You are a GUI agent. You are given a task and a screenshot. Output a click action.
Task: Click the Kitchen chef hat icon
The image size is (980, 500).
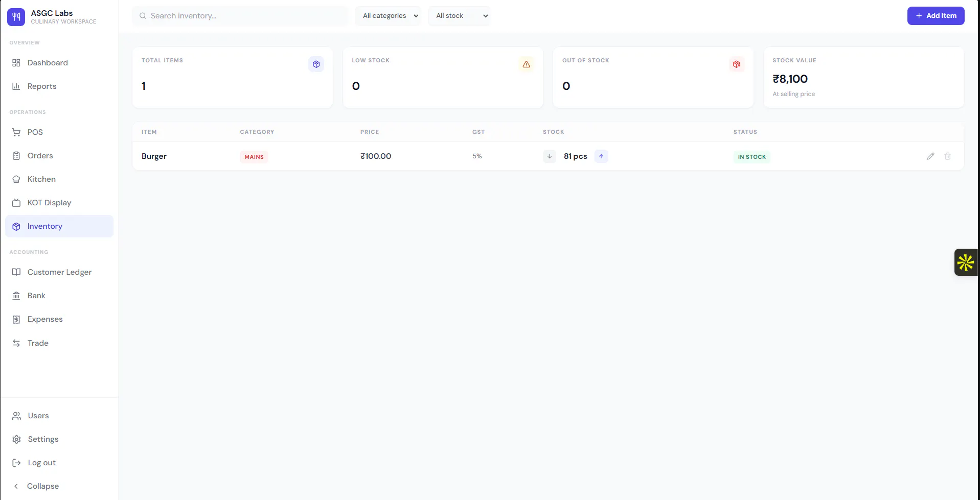16,179
